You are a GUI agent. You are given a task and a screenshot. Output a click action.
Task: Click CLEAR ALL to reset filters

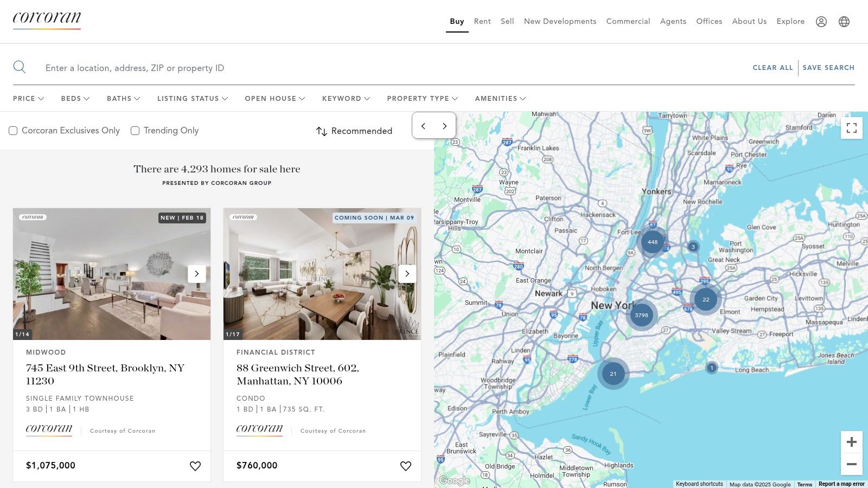pos(773,68)
